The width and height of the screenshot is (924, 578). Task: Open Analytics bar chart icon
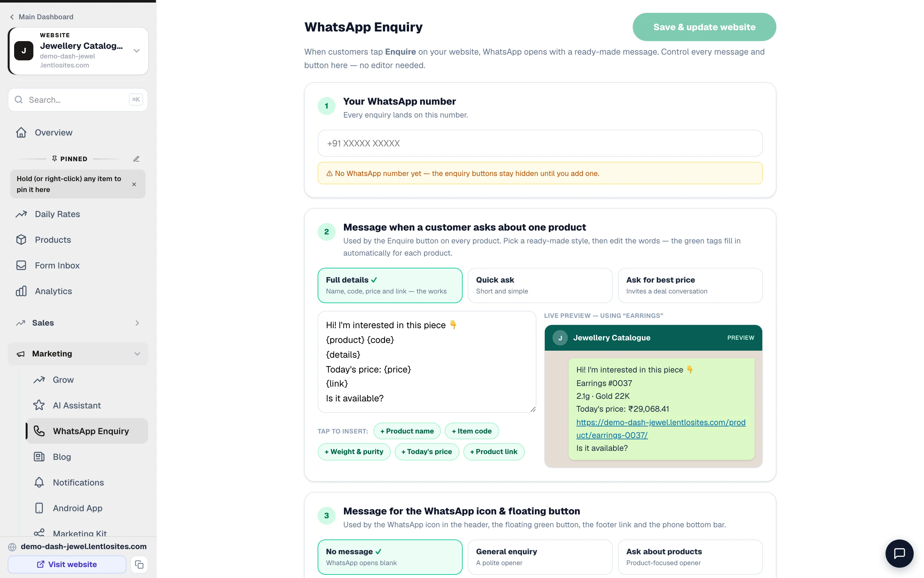pyautogui.click(x=21, y=291)
